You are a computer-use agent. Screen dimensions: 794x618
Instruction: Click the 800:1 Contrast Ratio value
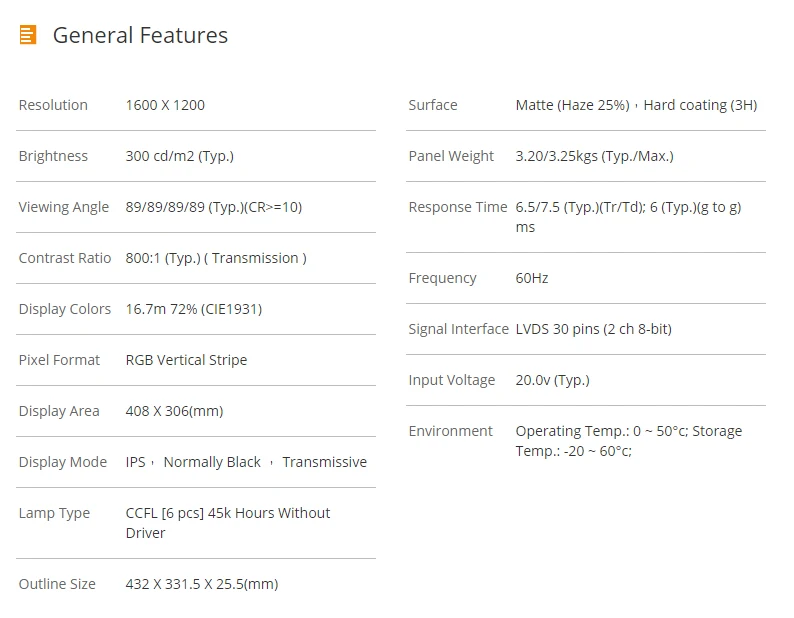click(215, 258)
